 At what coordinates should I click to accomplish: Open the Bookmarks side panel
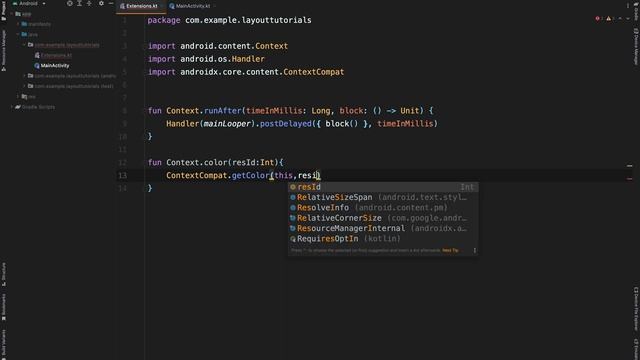point(4,308)
